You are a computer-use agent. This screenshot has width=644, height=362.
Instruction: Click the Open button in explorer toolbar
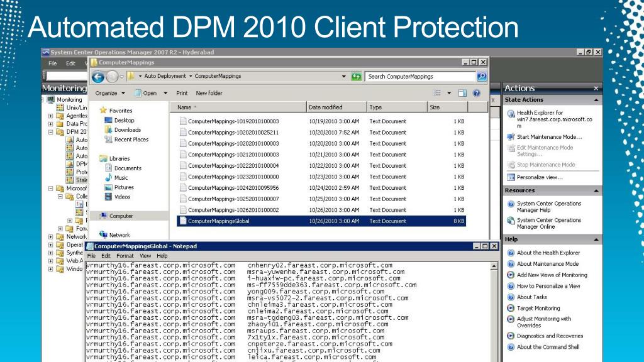coord(146,93)
